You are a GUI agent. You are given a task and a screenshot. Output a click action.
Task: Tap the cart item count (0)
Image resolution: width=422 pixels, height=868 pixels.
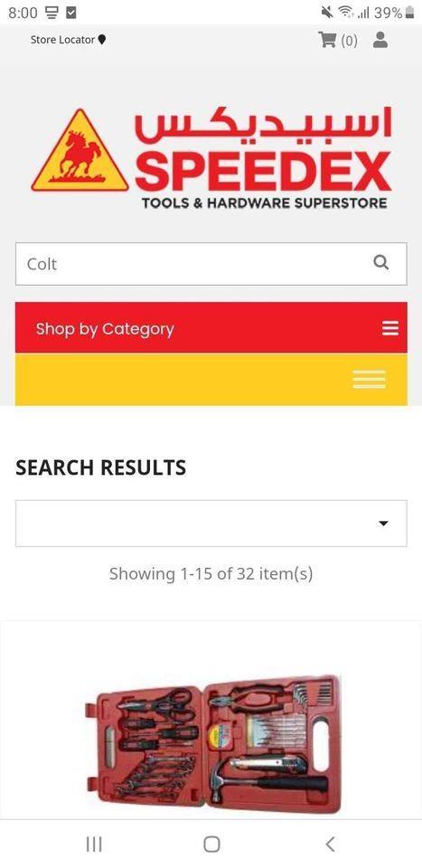click(349, 41)
